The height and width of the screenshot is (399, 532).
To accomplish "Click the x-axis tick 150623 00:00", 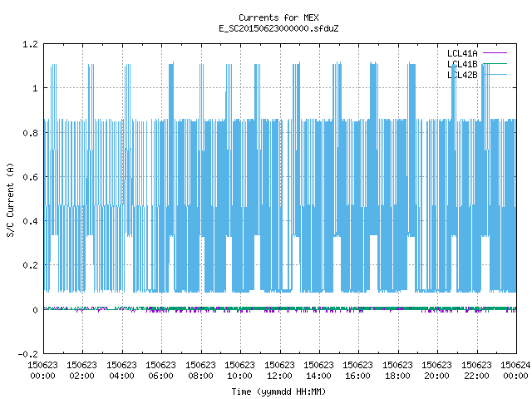I will 42,371.
